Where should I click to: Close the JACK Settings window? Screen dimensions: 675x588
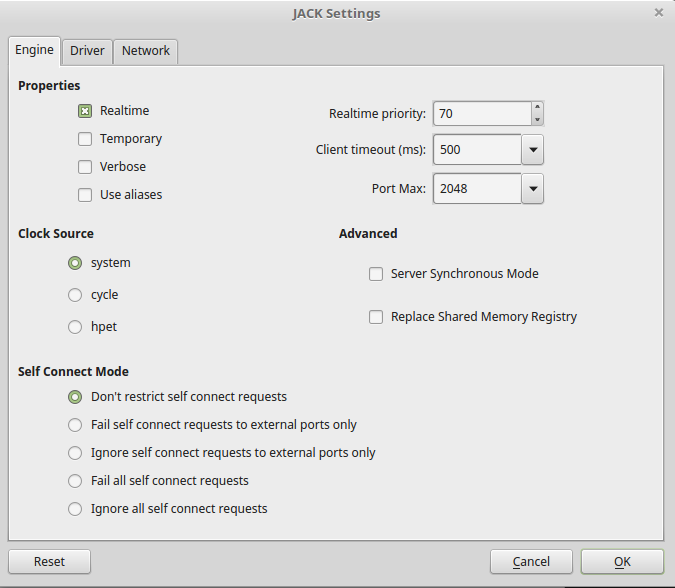tap(658, 13)
